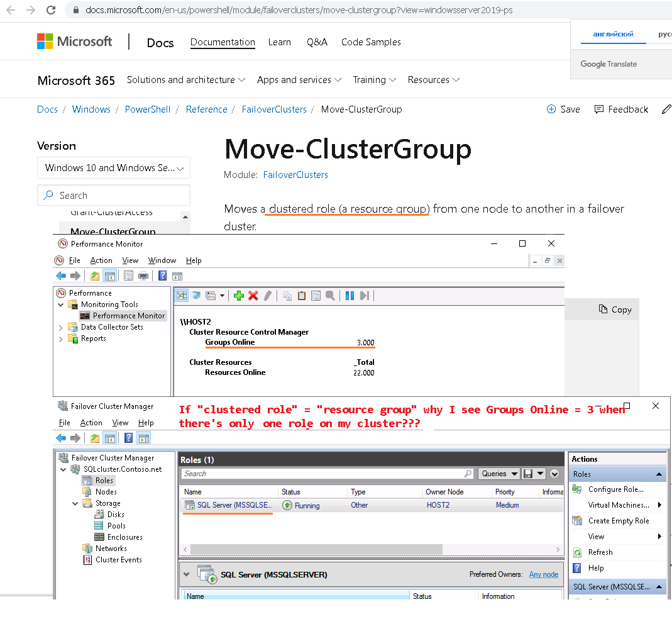The image size is (672, 619).
Task: Click the Update Data step-forward icon
Action: tap(365, 295)
